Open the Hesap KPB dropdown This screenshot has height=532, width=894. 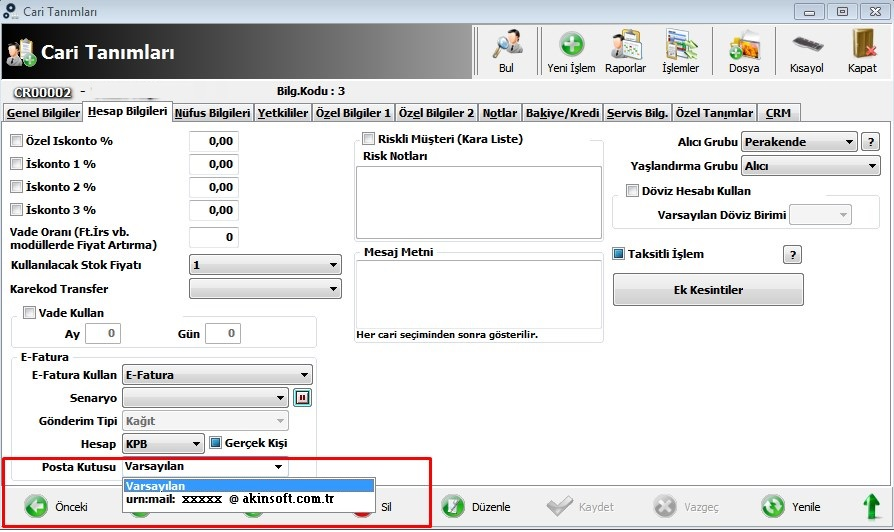tap(163, 443)
